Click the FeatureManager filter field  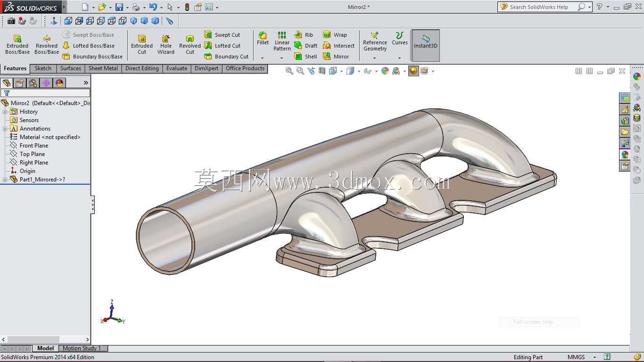[45, 93]
